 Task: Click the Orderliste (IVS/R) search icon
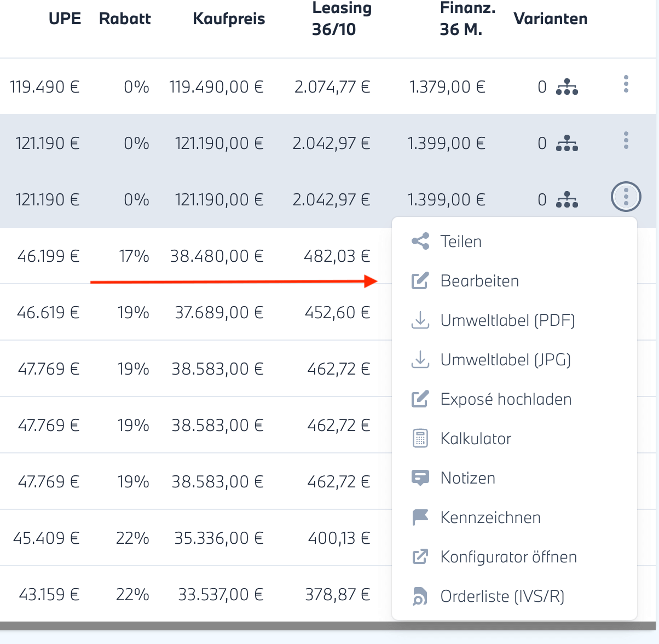tap(420, 596)
